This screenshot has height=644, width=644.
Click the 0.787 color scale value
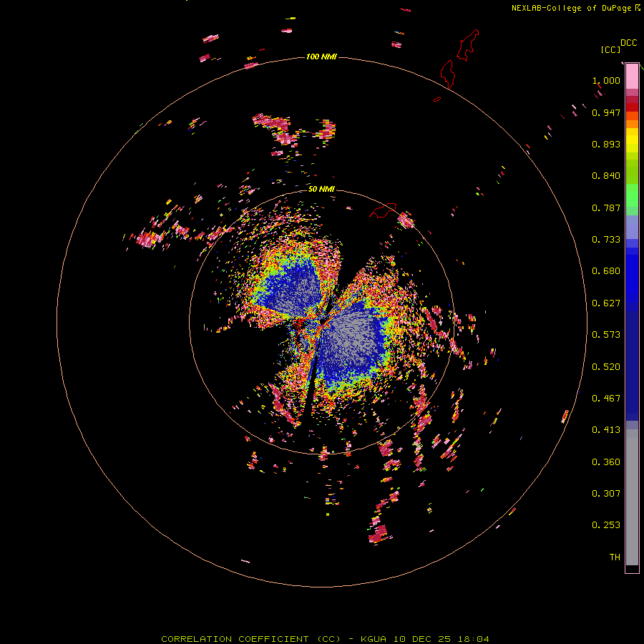point(606,208)
